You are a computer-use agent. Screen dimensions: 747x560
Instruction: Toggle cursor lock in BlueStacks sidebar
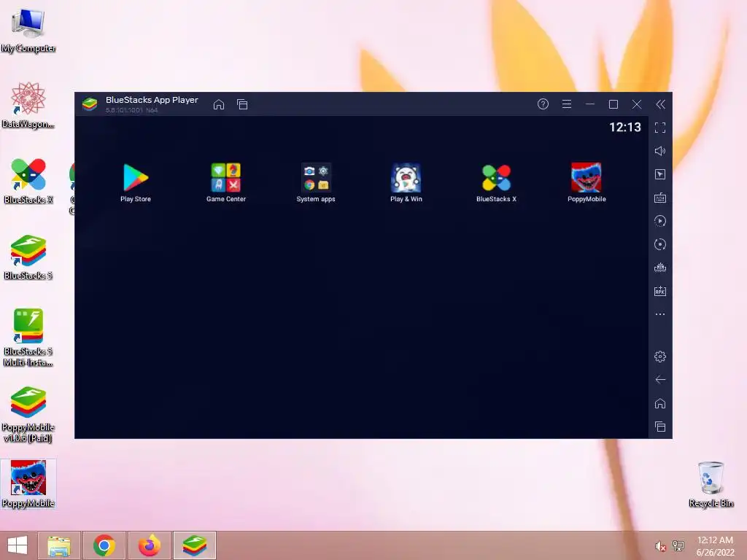coord(659,174)
